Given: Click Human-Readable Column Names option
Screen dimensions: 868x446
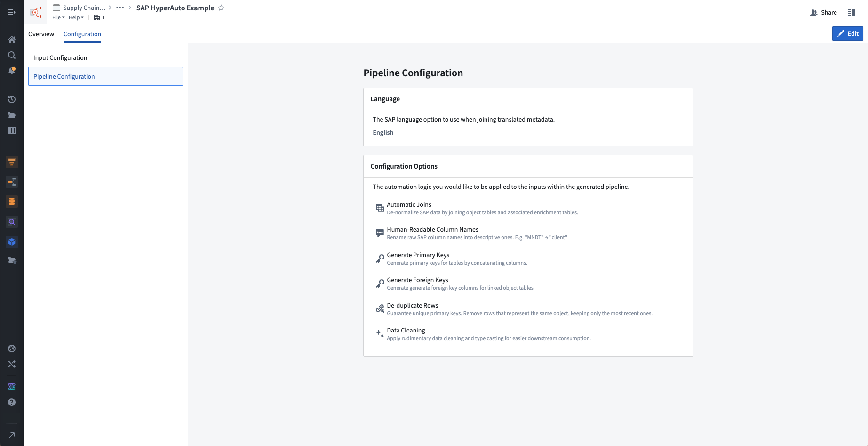Looking at the screenshot, I should tap(471, 233).
